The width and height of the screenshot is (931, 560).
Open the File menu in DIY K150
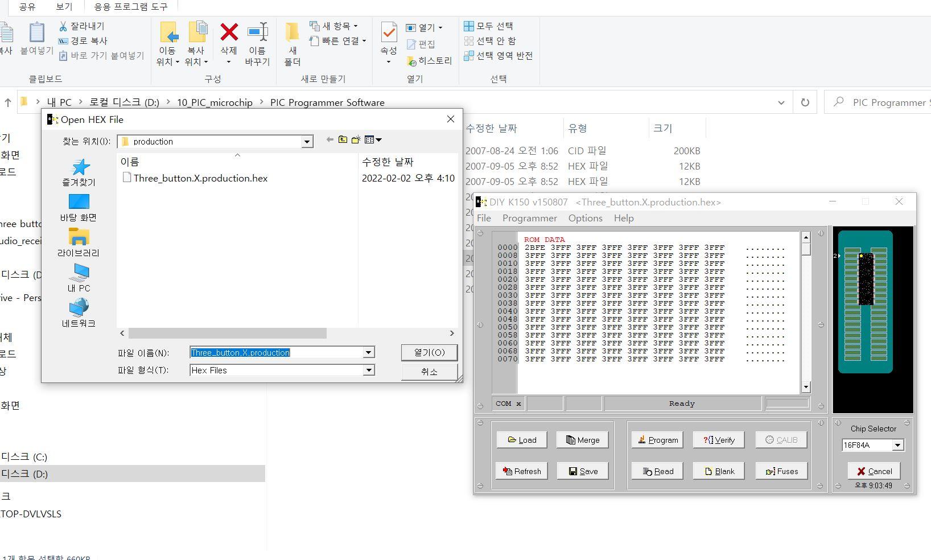[484, 218]
